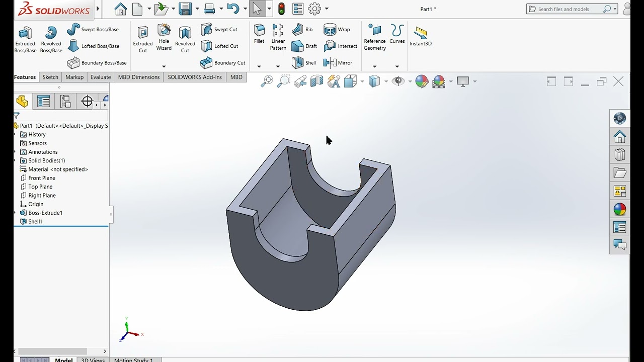Switch to the PropertyManager tab
The height and width of the screenshot is (362, 644).
coord(44,102)
